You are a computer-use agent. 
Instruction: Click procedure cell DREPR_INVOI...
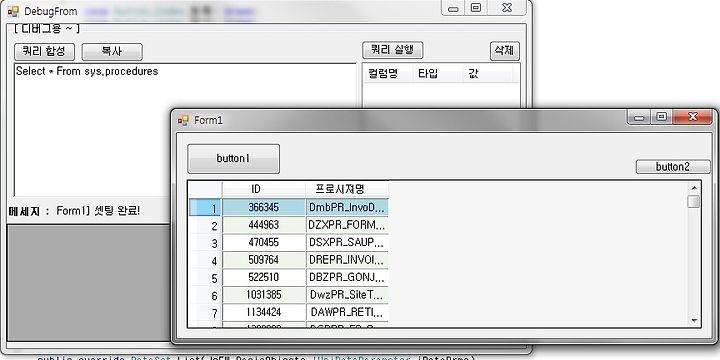[347, 260]
